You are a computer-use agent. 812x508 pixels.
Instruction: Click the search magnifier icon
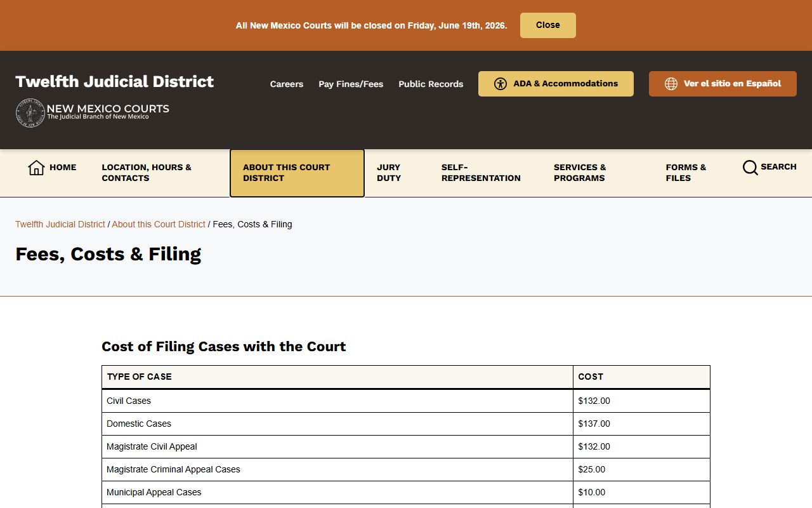(x=750, y=168)
